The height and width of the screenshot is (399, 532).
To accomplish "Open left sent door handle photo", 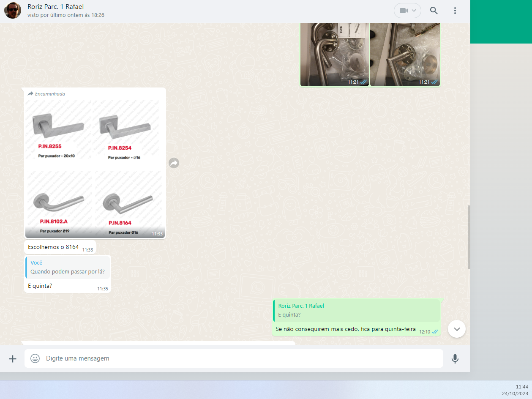I will point(334,54).
